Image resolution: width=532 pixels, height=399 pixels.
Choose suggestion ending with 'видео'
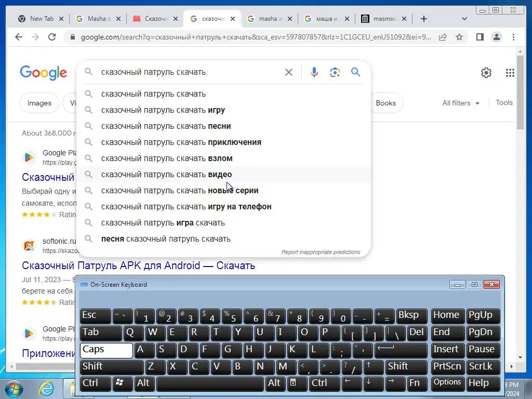[224, 175]
